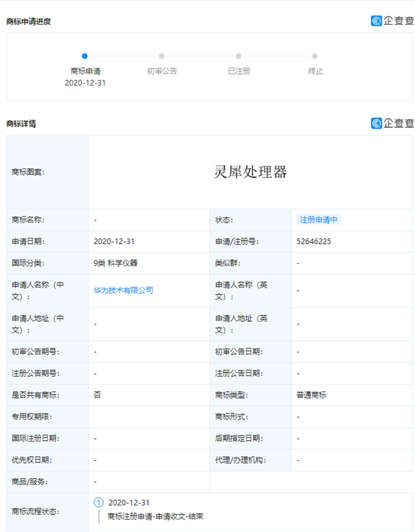
Task: Click the 商标注册申请-申请收文-结束 flow entry
Action: pyautogui.click(x=155, y=516)
